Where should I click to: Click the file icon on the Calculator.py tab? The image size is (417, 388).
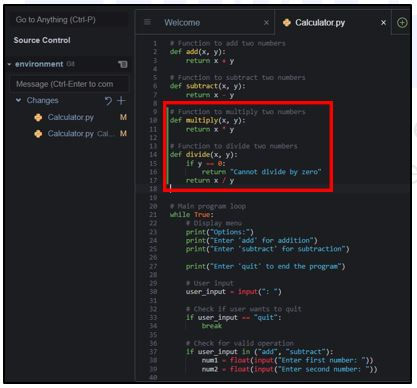coord(286,23)
